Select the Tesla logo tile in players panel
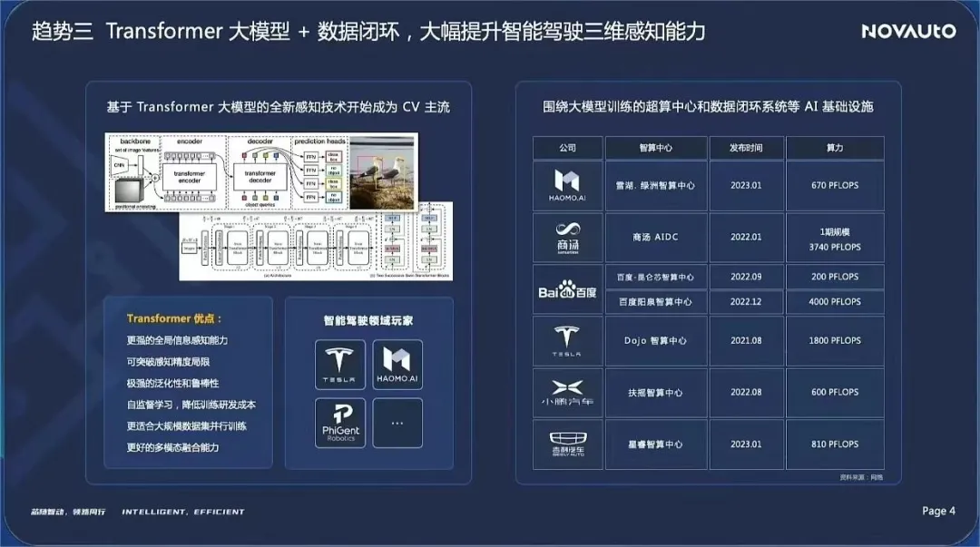This screenshot has height=547, width=980. pyautogui.click(x=340, y=365)
